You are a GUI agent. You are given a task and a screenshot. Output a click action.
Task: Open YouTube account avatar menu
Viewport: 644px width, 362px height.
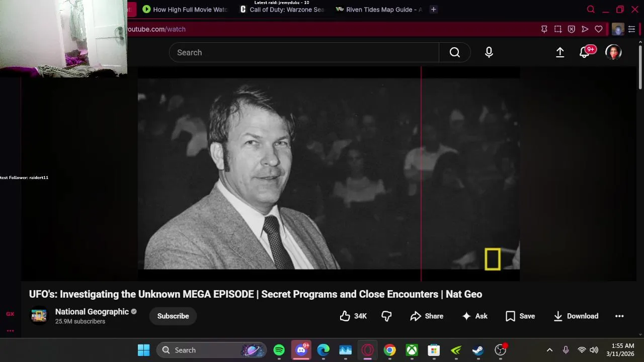613,52
